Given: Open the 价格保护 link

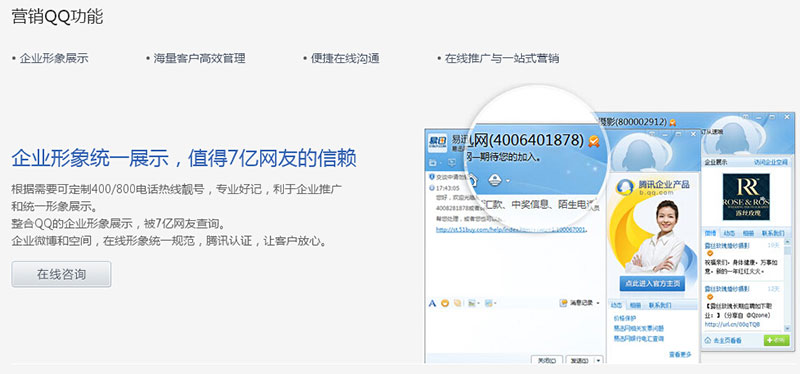Looking at the screenshot, I should point(624,318).
